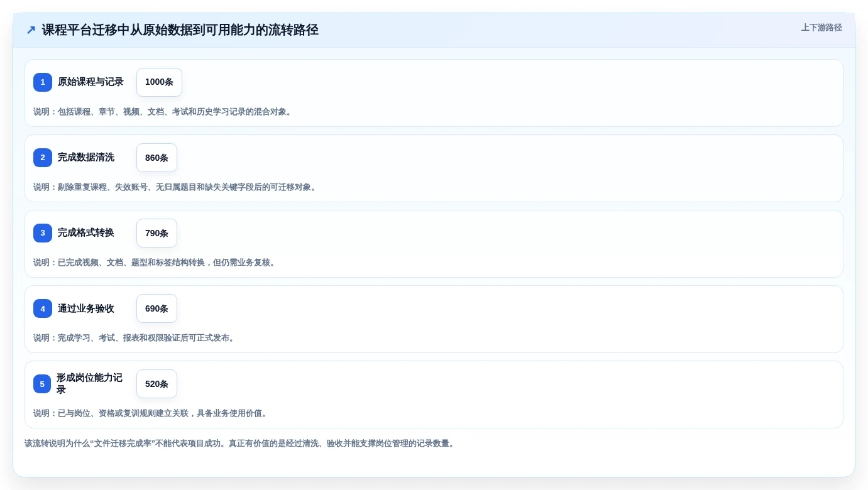Click the description starting 说明：已与岗位、资格

pyautogui.click(x=151, y=413)
